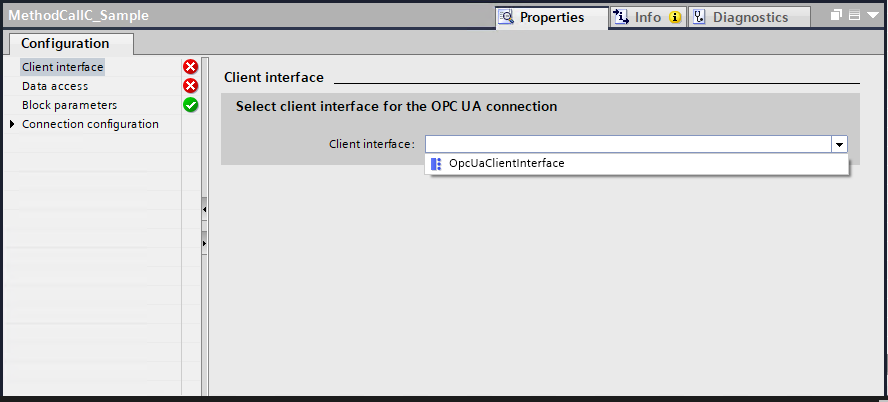Select Data access in the navigation tree

[57, 86]
